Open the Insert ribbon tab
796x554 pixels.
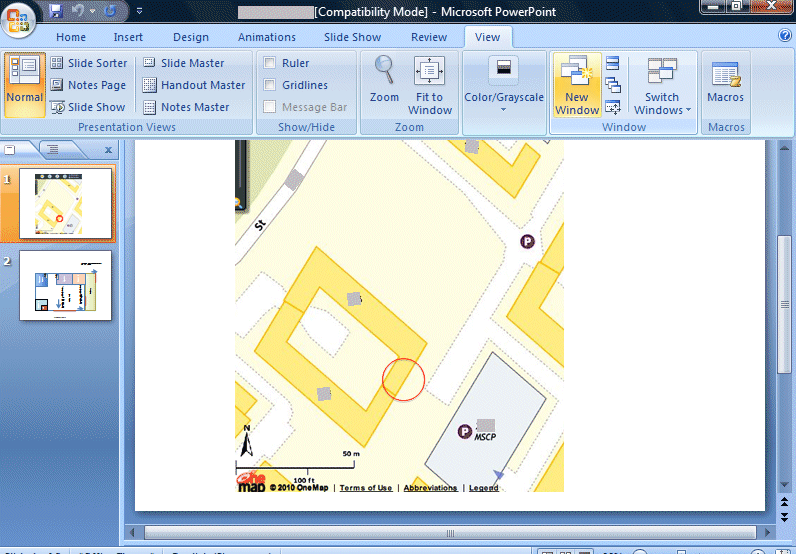point(128,37)
